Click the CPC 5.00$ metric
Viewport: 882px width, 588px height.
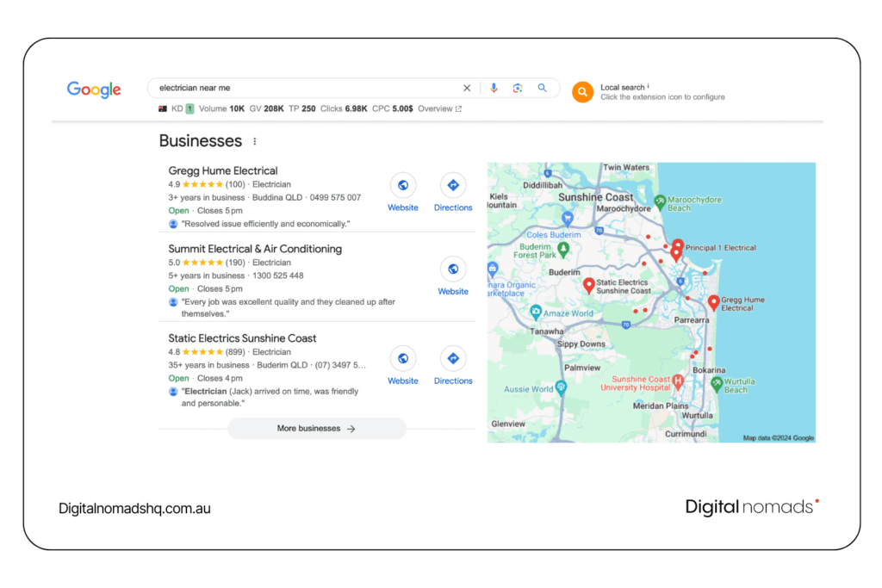393,108
